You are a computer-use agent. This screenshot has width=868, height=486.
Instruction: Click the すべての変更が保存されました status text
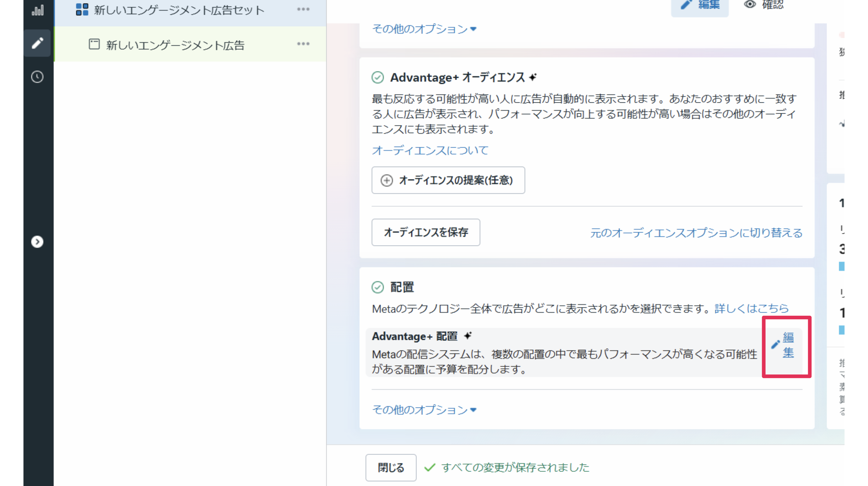(x=515, y=467)
